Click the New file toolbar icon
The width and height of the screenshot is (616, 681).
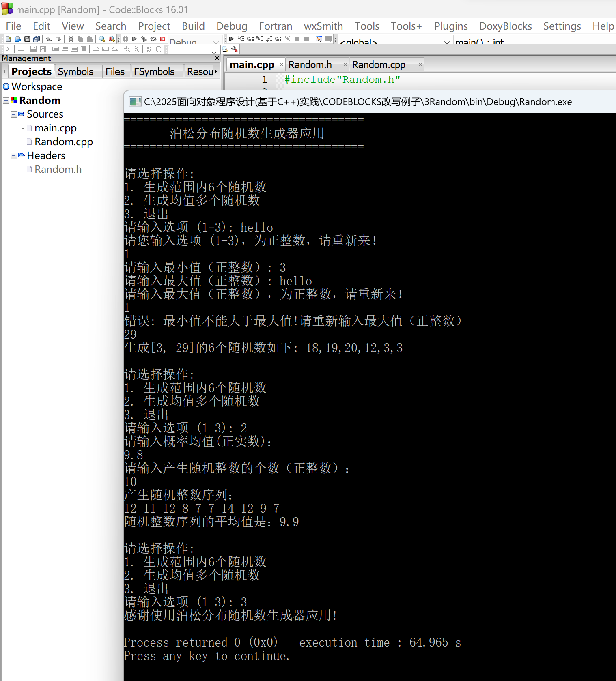8,39
